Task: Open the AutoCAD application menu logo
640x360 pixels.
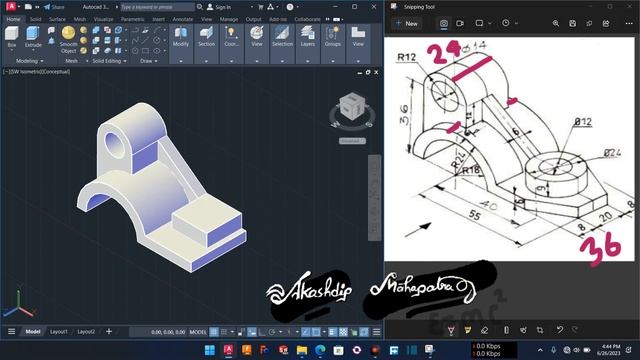Action: point(11,7)
